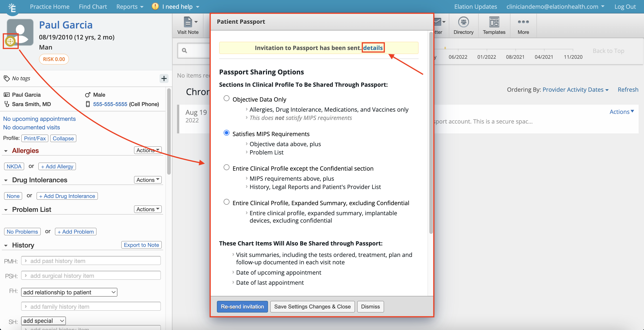This screenshot has width=644, height=330.
Task: Click the stethoscope icon by Sara Smith
Action: click(7, 104)
